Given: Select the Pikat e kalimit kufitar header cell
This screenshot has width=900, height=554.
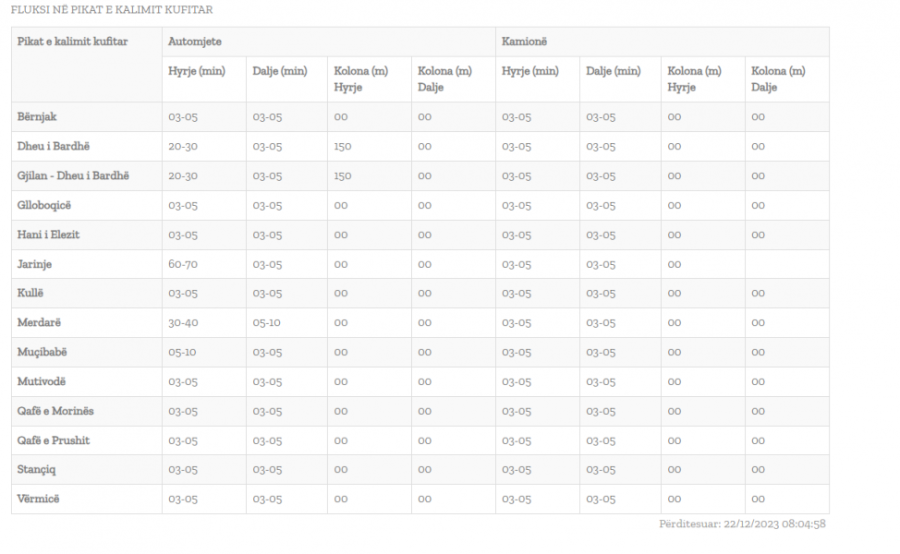Looking at the screenshot, I should pos(72,42).
